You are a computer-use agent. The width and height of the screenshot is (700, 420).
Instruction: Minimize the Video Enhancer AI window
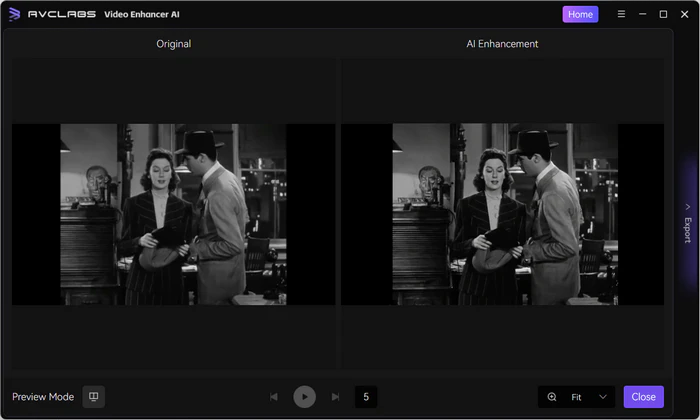[642, 14]
